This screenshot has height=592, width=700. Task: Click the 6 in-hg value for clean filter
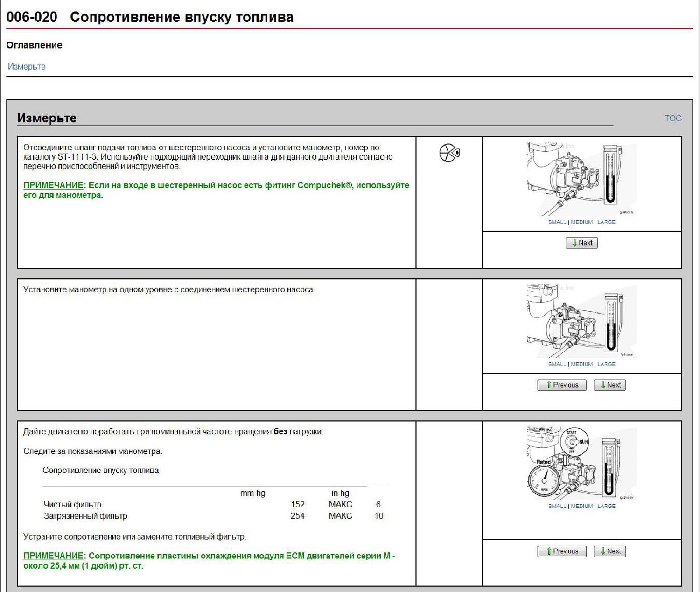pos(378,504)
